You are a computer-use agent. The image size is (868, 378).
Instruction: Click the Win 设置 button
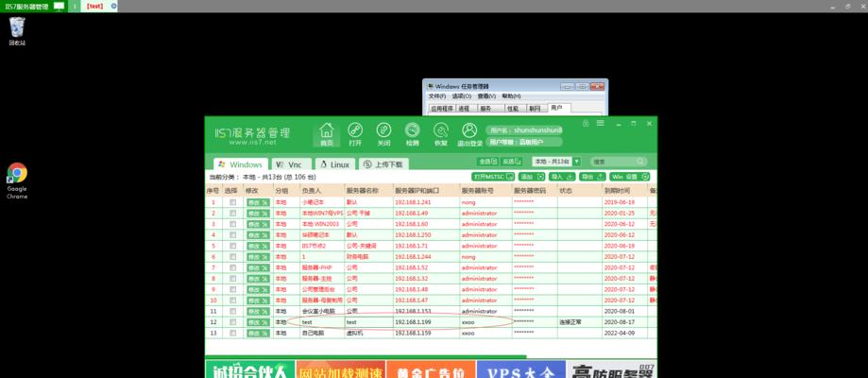tap(629, 177)
